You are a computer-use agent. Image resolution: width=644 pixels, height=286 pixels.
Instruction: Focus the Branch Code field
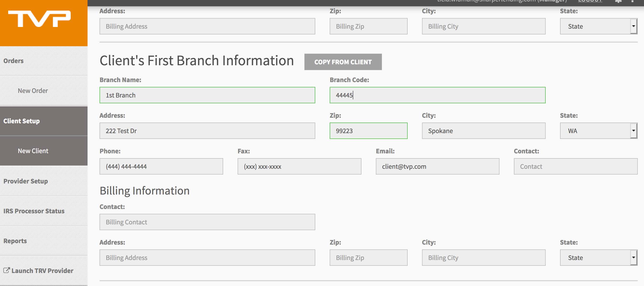[437, 95]
